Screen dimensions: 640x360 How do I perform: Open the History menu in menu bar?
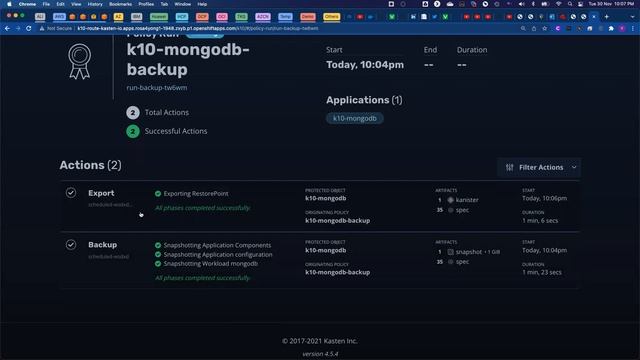(95, 4)
